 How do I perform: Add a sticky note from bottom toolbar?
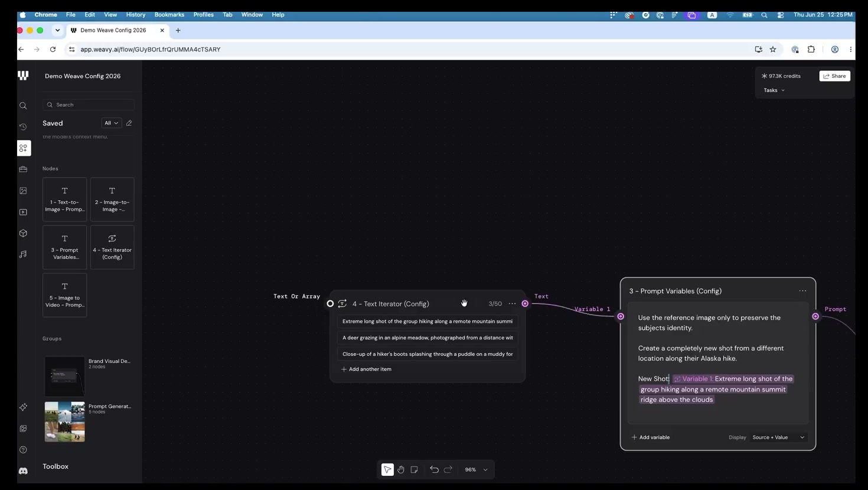(415, 469)
